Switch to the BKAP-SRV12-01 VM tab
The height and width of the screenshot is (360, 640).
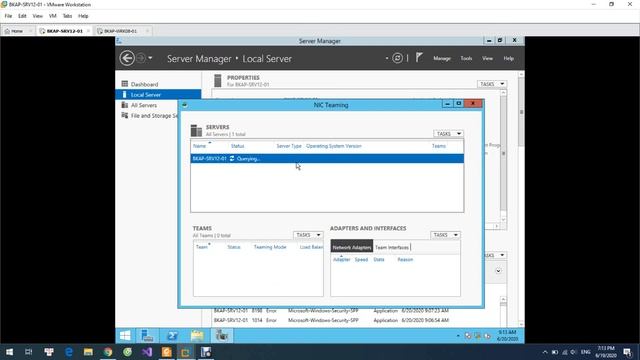[64, 31]
